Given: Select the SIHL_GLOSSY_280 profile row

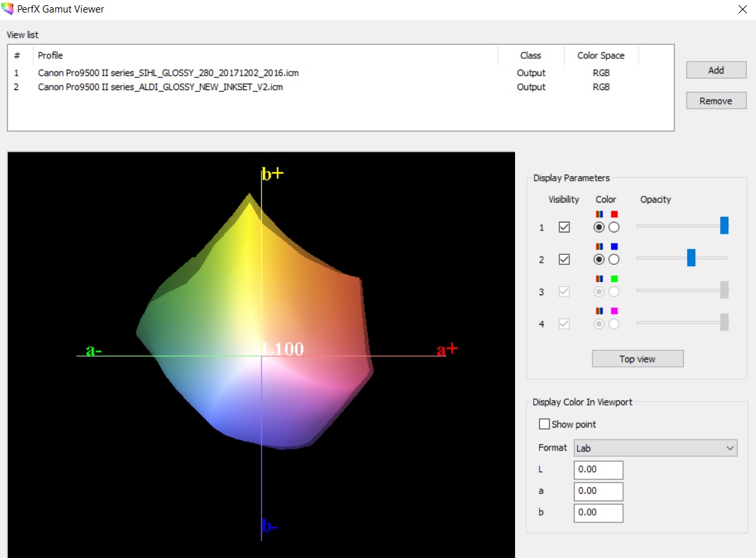Looking at the screenshot, I should pos(169,73).
